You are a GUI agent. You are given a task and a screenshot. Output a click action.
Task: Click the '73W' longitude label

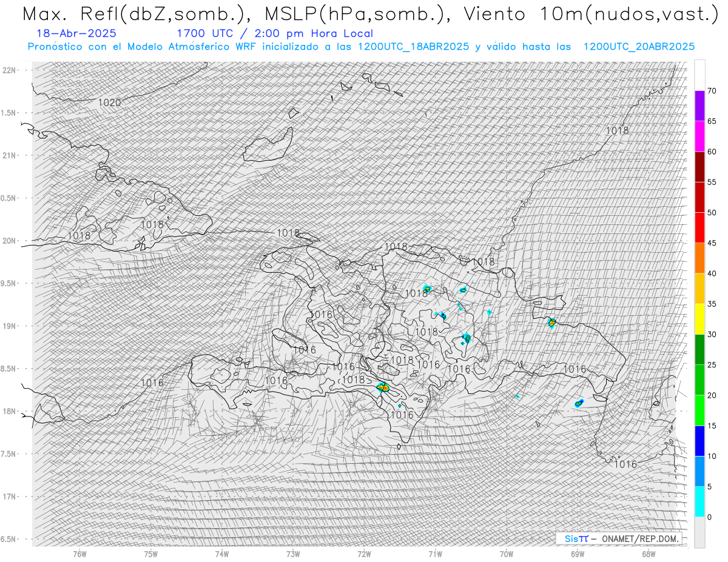[293, 554]
